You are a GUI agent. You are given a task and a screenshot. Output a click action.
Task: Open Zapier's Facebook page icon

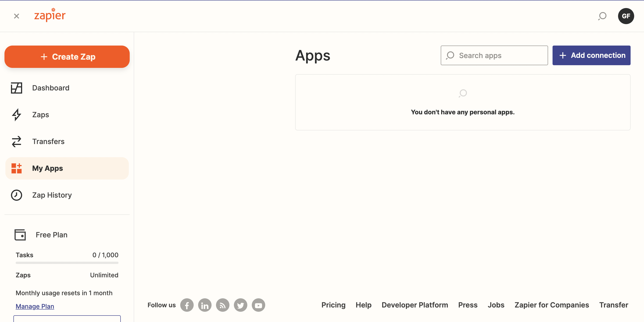coord(187,305)
